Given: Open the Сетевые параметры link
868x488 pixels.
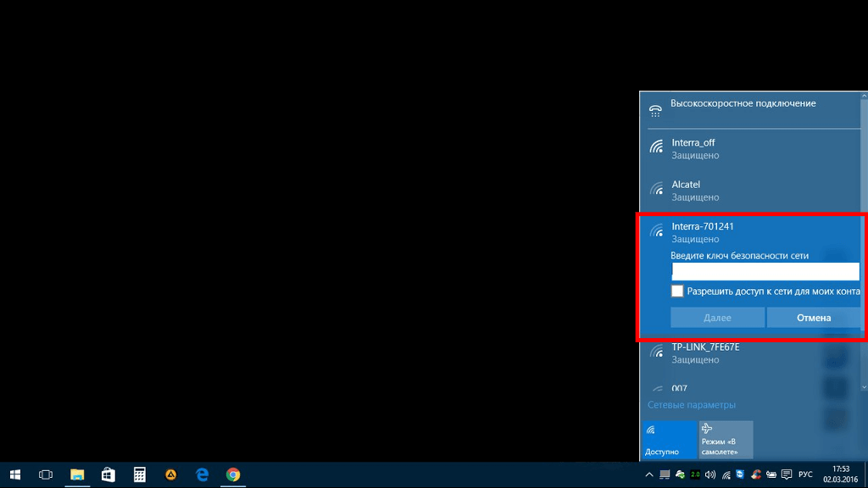Looking at the screenshot, I should tap(692, 405).
